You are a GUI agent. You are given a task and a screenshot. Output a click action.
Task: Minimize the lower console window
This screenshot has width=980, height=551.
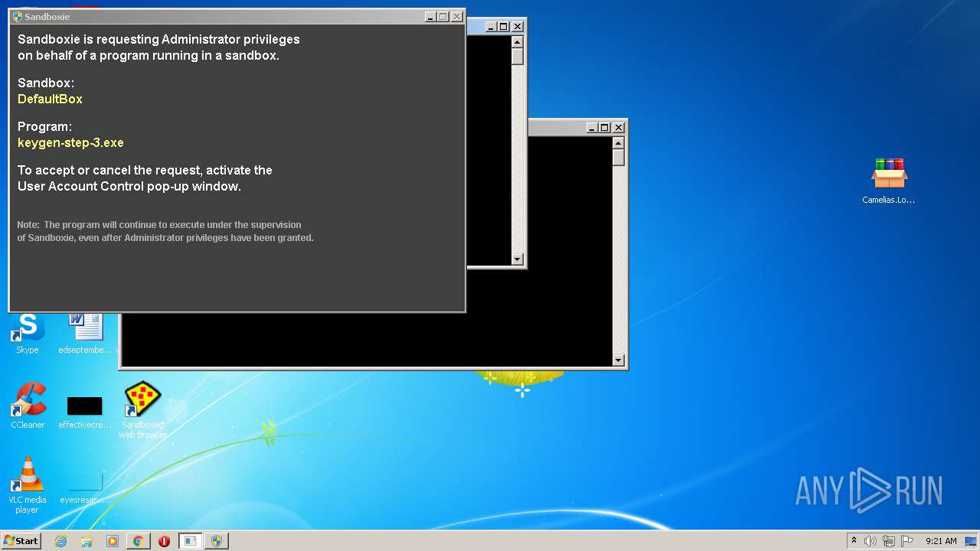point(592,127)
